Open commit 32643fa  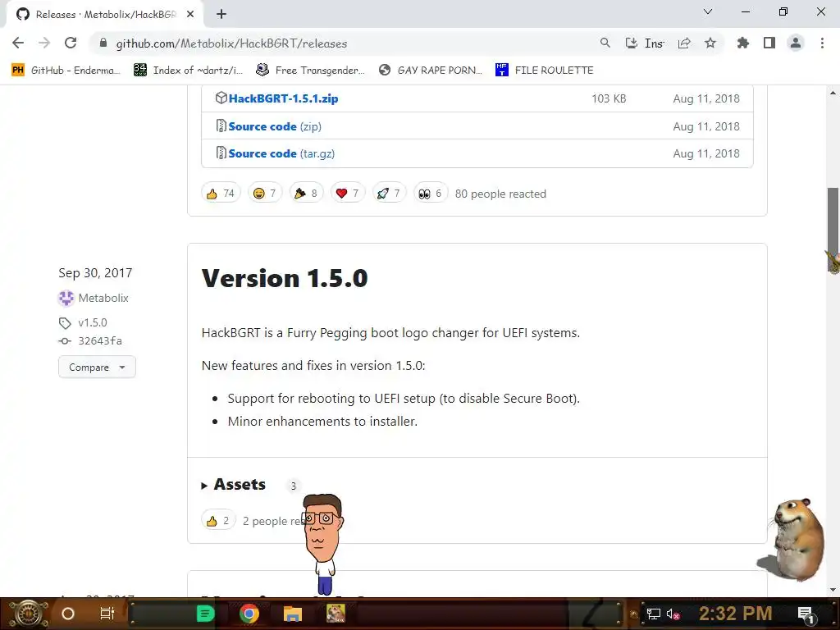click(x=100, y=340)
